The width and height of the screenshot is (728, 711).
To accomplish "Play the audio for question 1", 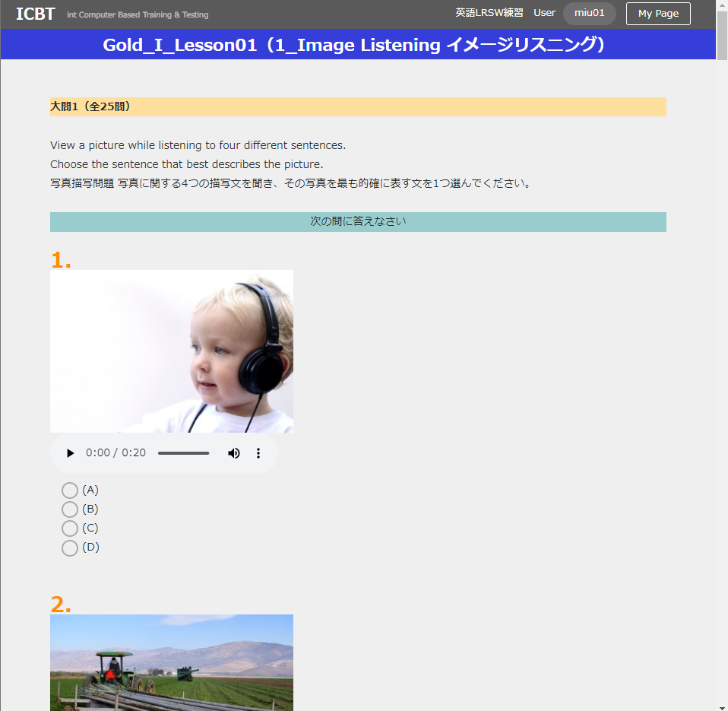I will coord(71,453).
